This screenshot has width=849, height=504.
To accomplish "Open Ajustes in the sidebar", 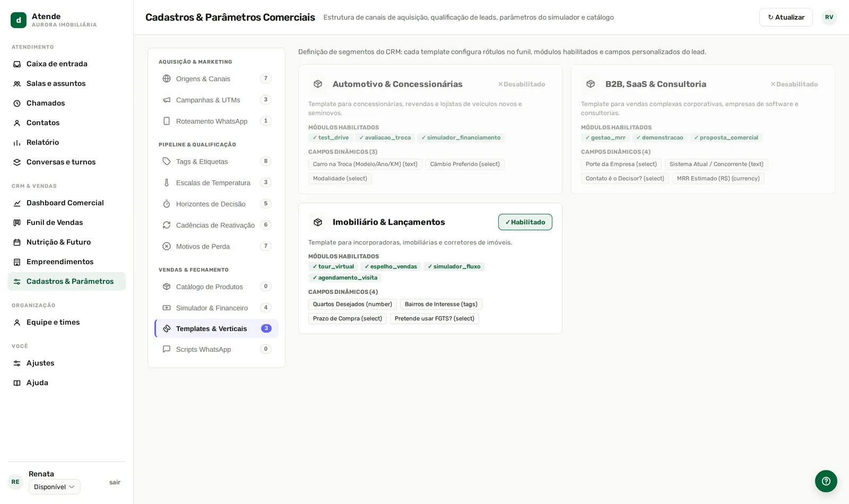I will coord(66,363).
